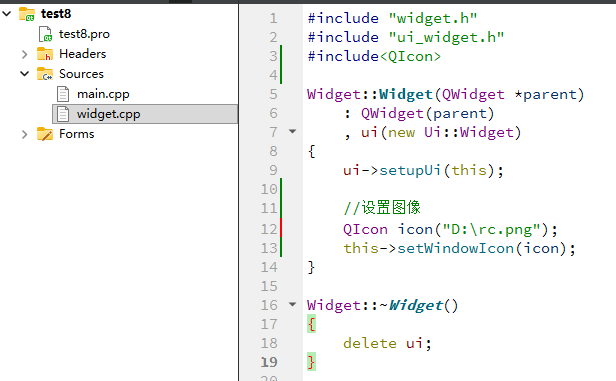Viewport: 616px width, 381px height.
Task: Fold the destructor at line 16
Action: pos(292,304)
